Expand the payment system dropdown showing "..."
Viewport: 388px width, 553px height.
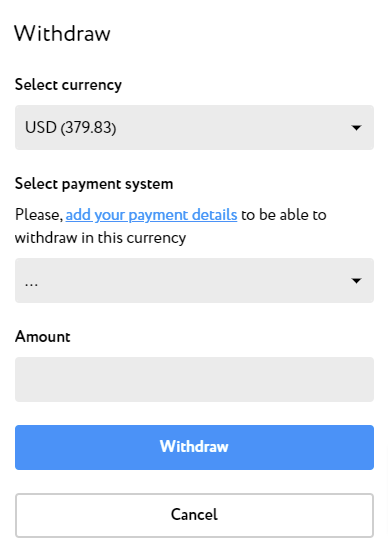[x=194, y=280]
